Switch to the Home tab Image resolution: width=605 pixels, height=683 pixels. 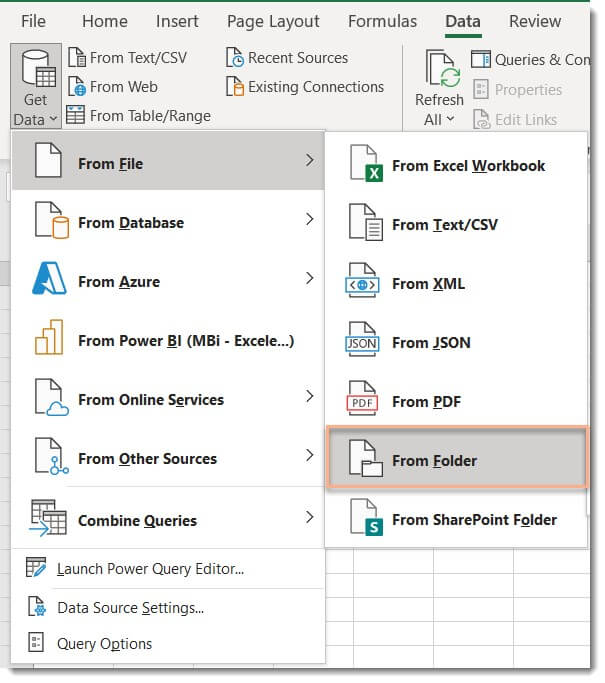pos(105,21)
